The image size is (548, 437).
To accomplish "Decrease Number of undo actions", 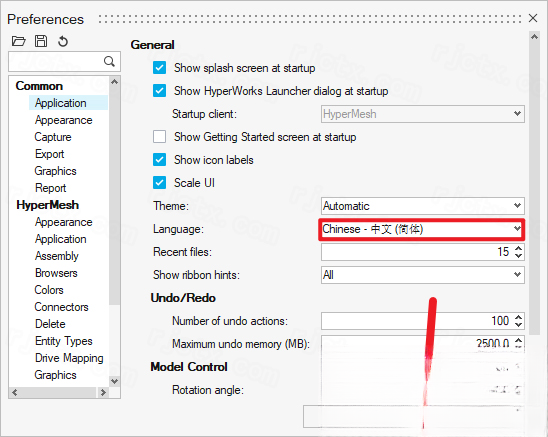I will (x=519, y=325).
